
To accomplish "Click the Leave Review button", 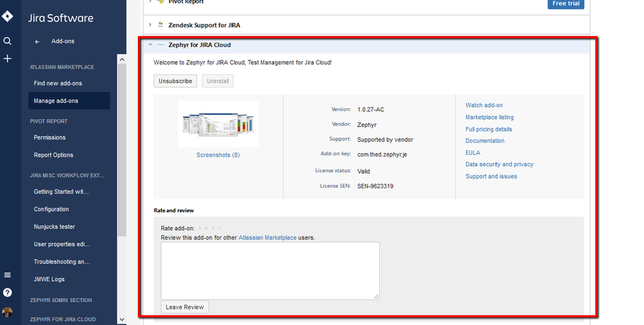I will tap(185, 307).
